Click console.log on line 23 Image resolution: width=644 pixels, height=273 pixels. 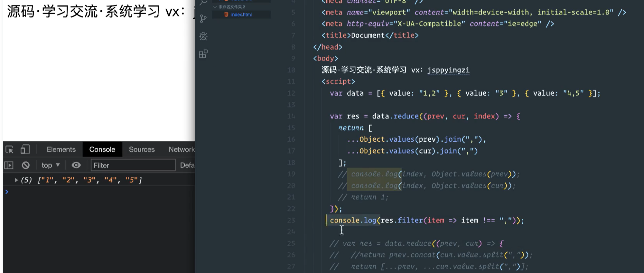tap(353, 220)
